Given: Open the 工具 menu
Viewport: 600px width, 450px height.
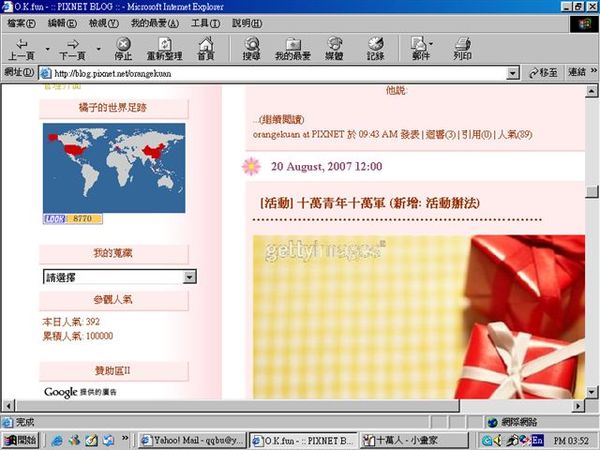Looking at the screenshot, I should tap(205, 24).
